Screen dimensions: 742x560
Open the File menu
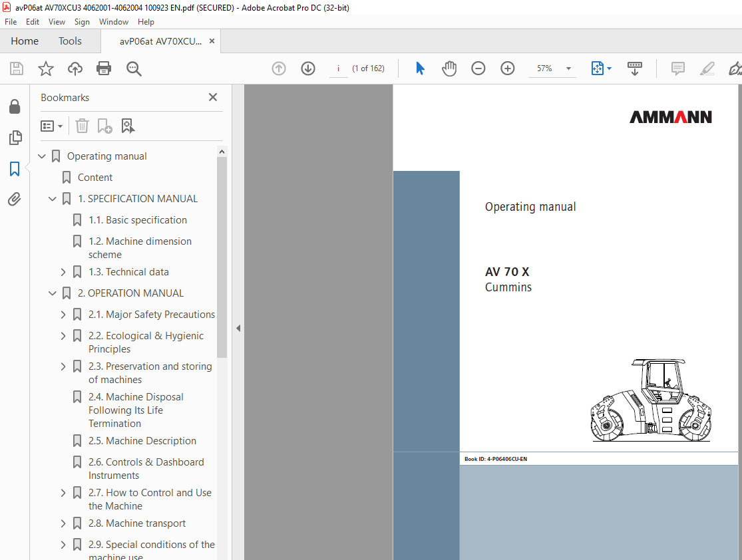11,22
